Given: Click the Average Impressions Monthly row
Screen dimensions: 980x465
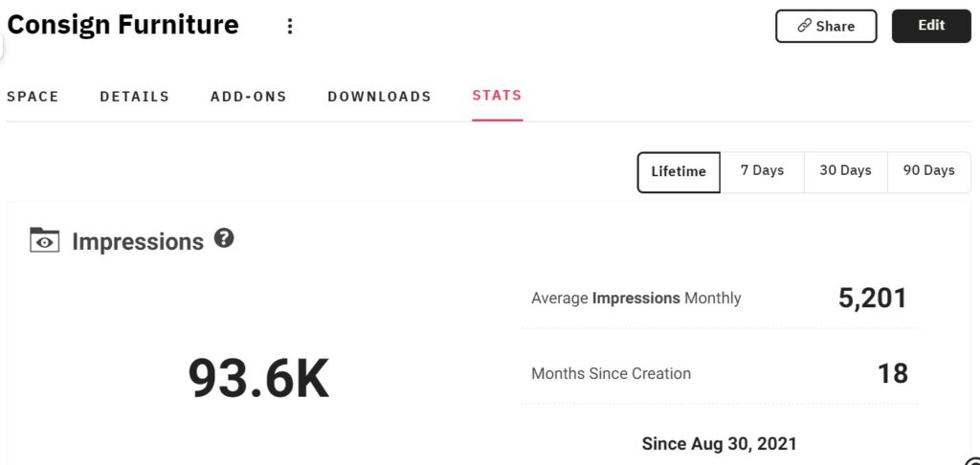Looking at the screenshot, I should (720, 299).
